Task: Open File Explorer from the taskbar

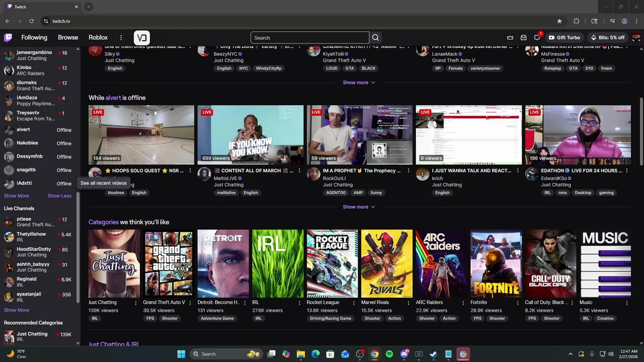Action: pyautogui.click(x=301, y=354)
